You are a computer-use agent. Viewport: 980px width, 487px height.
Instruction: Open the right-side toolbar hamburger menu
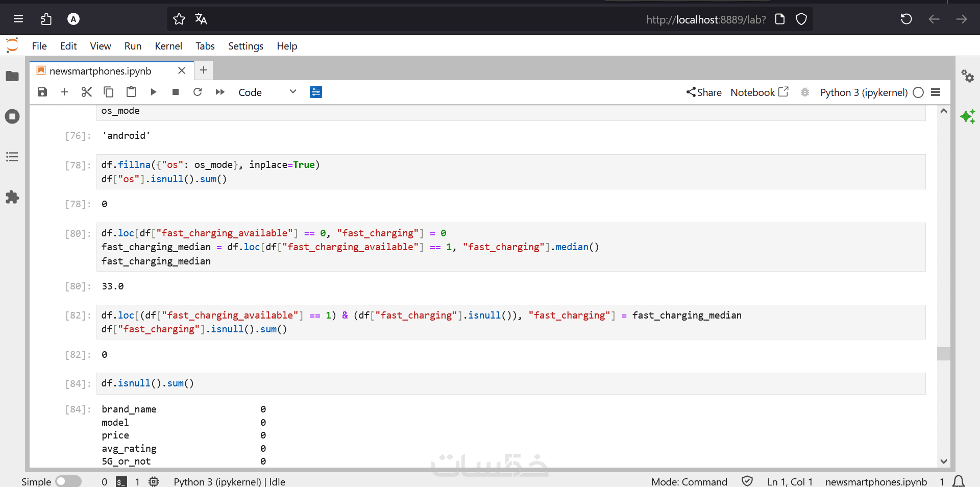click(x=936, y=92)
